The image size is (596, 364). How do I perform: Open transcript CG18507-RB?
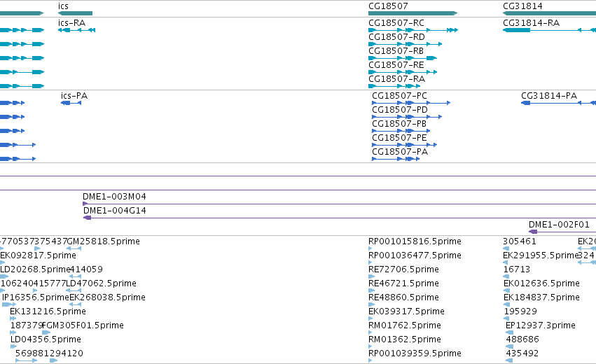tap(396, 51)
